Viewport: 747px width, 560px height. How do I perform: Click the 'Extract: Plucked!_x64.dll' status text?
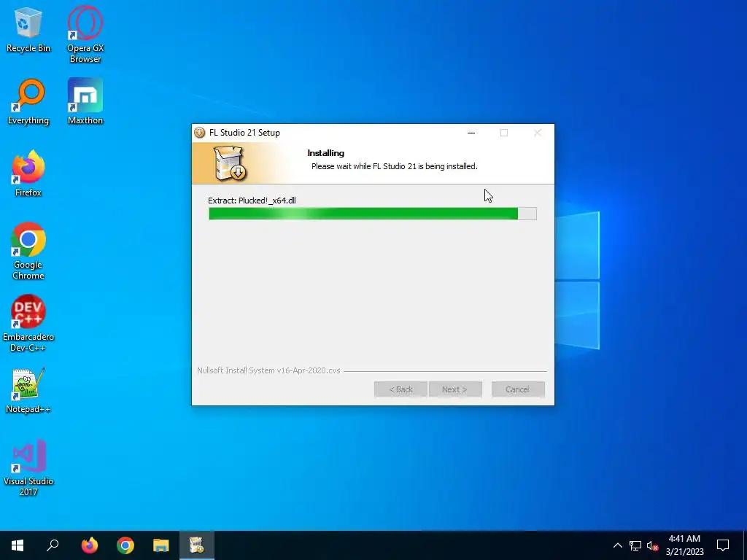[252, 201]
